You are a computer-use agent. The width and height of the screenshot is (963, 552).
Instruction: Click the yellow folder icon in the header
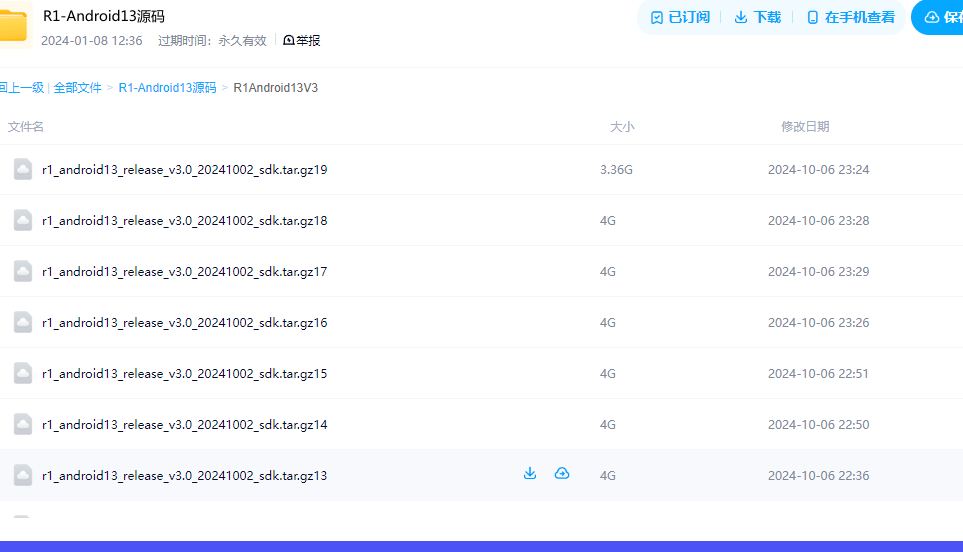[13, 26]
